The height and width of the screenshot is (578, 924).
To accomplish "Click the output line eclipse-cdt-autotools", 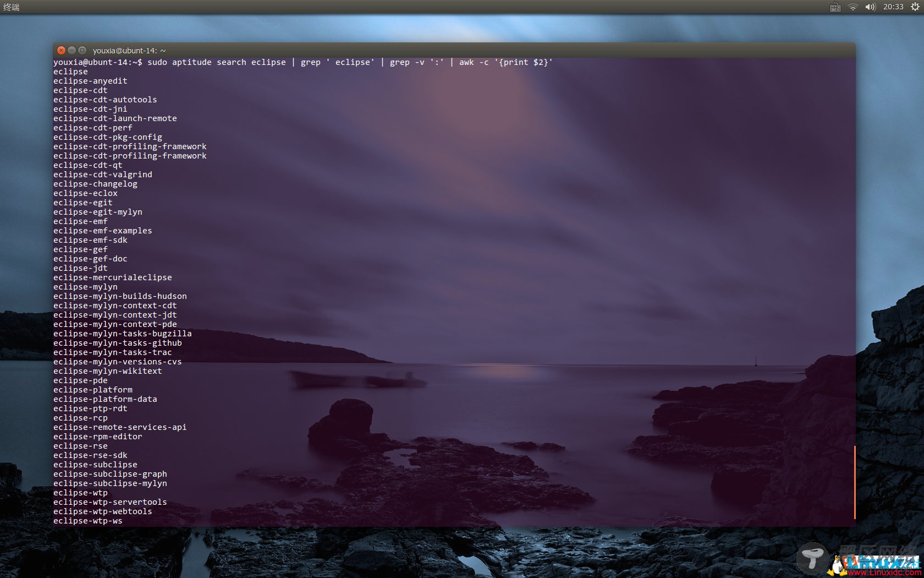I will (x=105, y=100).
